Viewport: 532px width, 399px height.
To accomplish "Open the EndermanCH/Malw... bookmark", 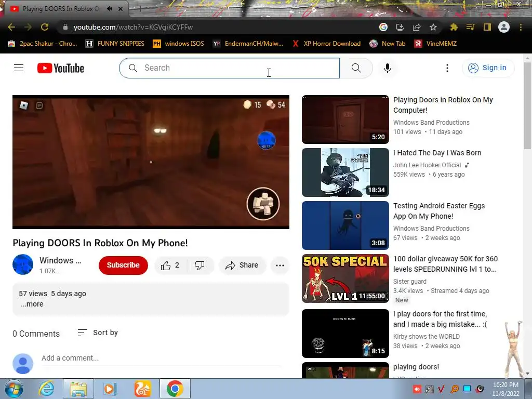I will tap(248, 44).
